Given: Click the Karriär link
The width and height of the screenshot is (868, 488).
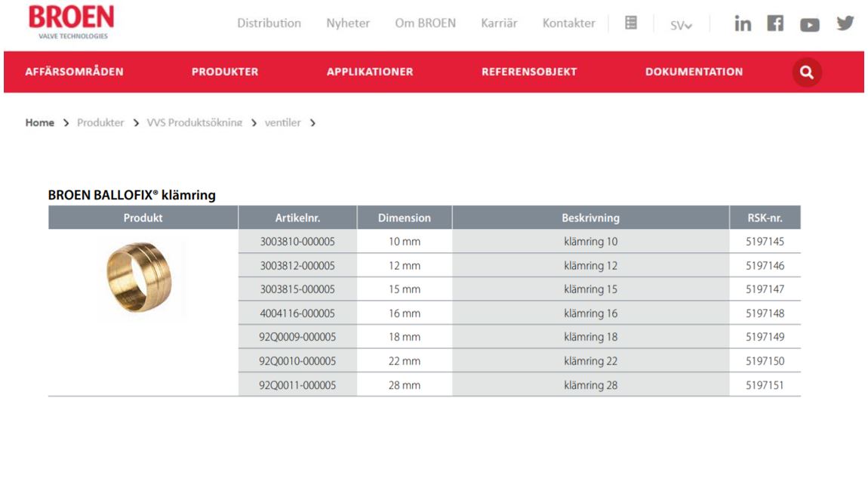Looking at the screenshot, I should click(499, 23).
